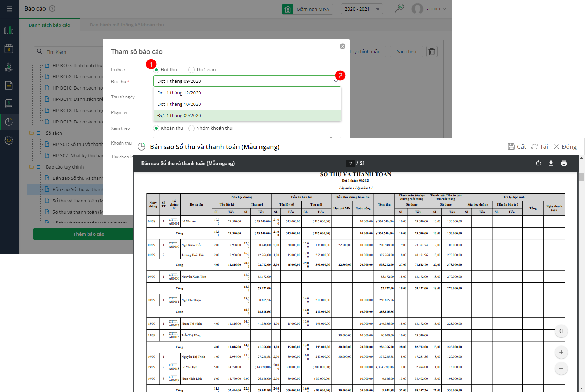This screenshot has height=392, width=585.
Task: Collapse the Sổ sách tree group
Action: [38, 133]
